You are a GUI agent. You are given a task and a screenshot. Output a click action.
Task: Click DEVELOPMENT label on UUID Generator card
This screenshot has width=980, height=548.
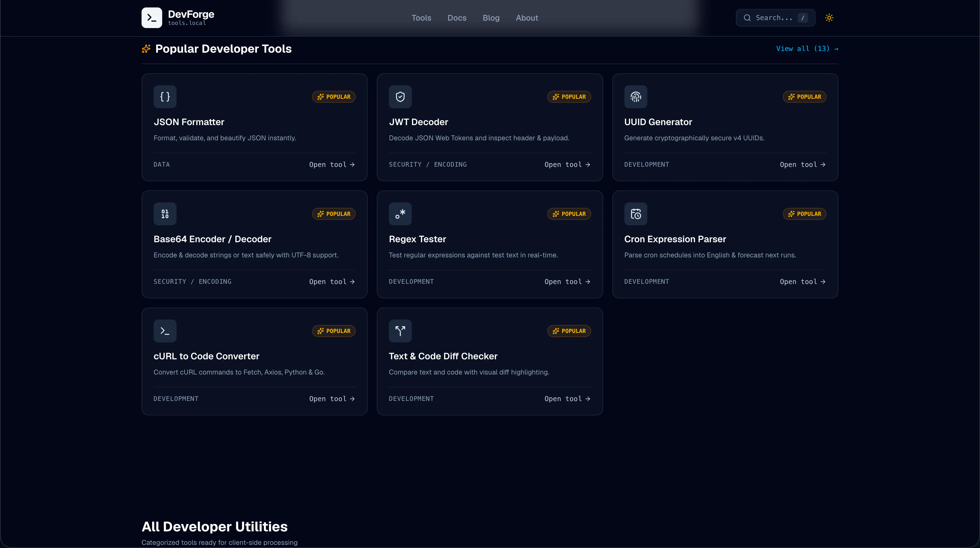point(646,165)
